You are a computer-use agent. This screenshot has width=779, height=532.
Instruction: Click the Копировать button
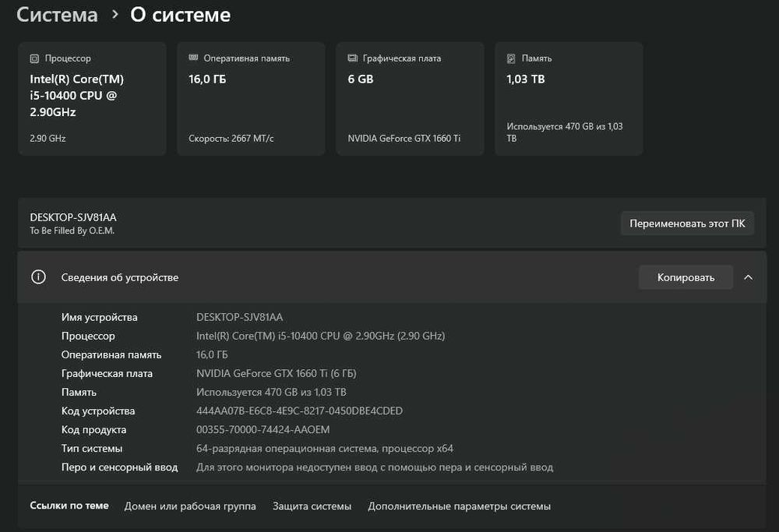point(686,277)
